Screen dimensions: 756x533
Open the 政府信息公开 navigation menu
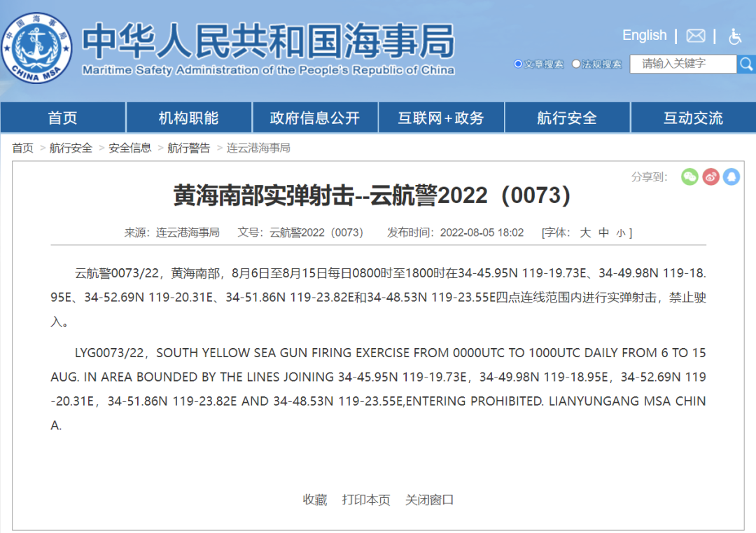pyautogui.click(x=315, y=117)
